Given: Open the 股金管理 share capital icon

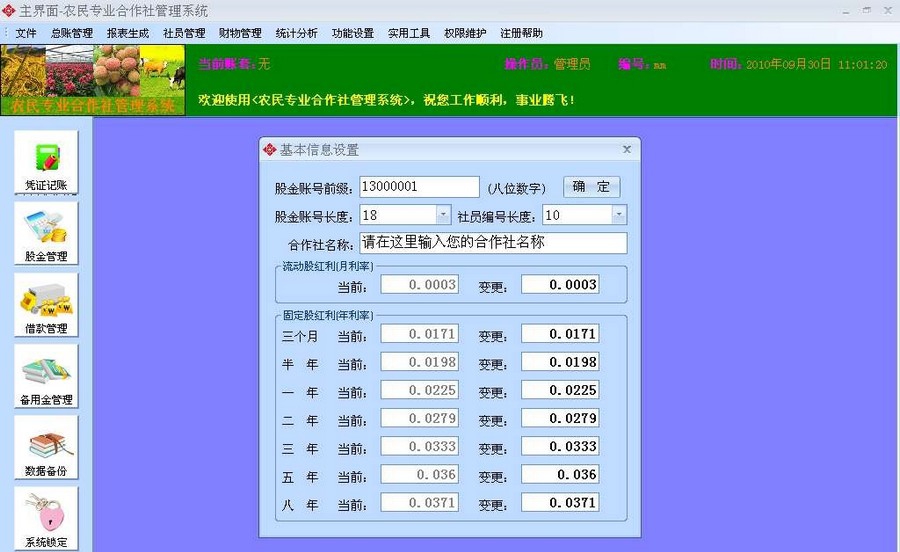Looking at the screenshot, I should tap(46, 234).
